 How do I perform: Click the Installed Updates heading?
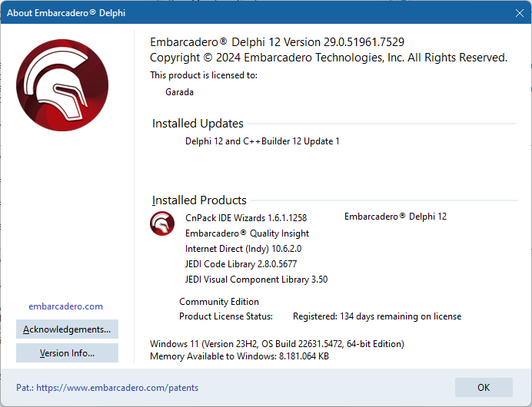point(198,124)
